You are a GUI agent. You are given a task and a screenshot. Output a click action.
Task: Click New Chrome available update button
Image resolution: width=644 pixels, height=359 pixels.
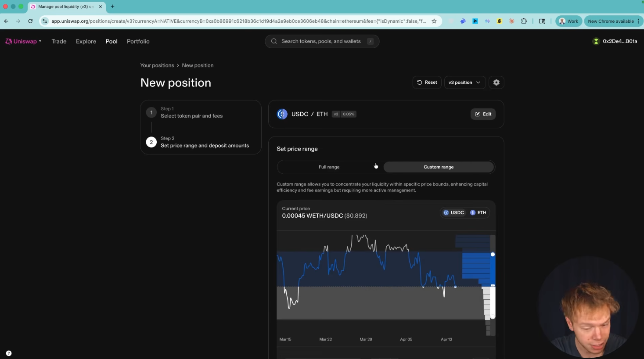coord(614,21)
